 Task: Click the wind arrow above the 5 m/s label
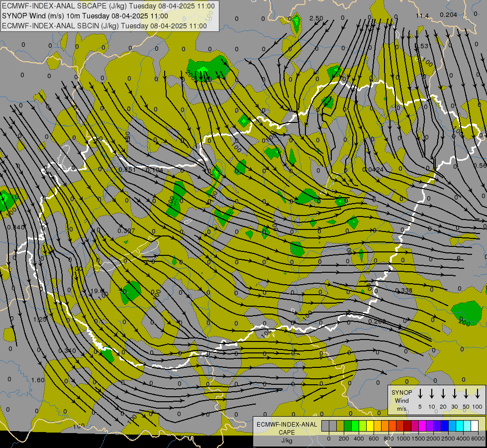[420, 394]
